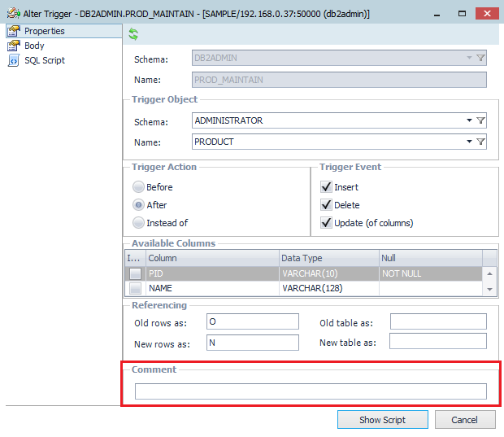The height and width of the screenshot is (437, 504).
Task: Click the Comment text field
Action: (311, 391)
